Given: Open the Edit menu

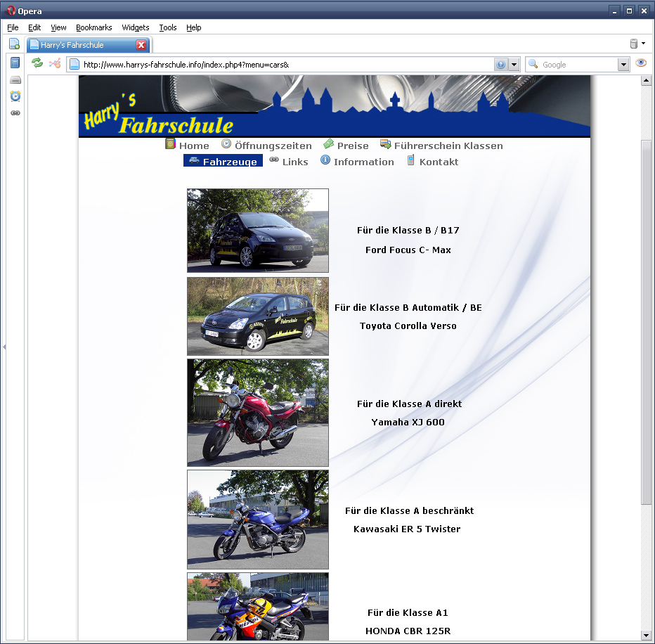Looking at the screenshot, I should click(34, 27).
